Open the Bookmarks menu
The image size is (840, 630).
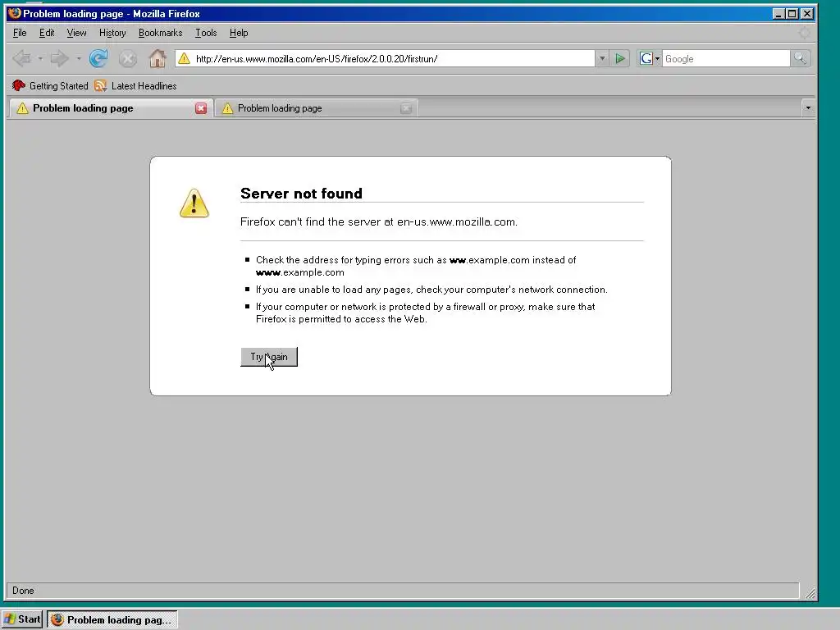(160, 33)
